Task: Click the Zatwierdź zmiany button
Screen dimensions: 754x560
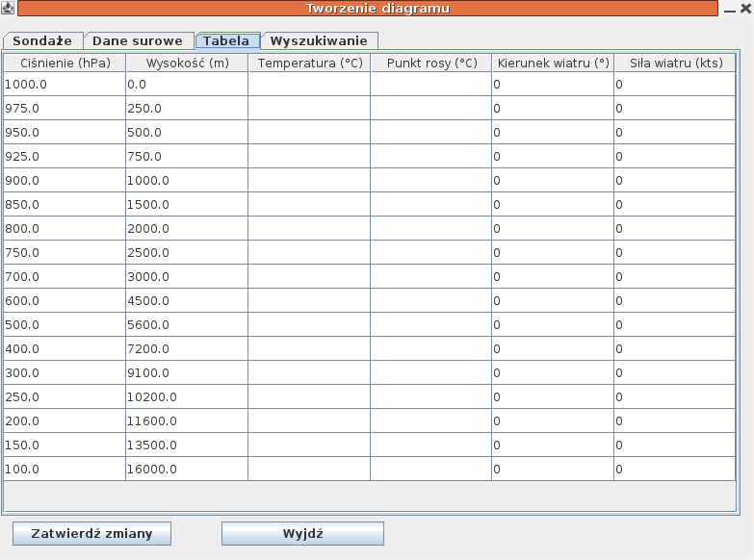Action: 91,534
